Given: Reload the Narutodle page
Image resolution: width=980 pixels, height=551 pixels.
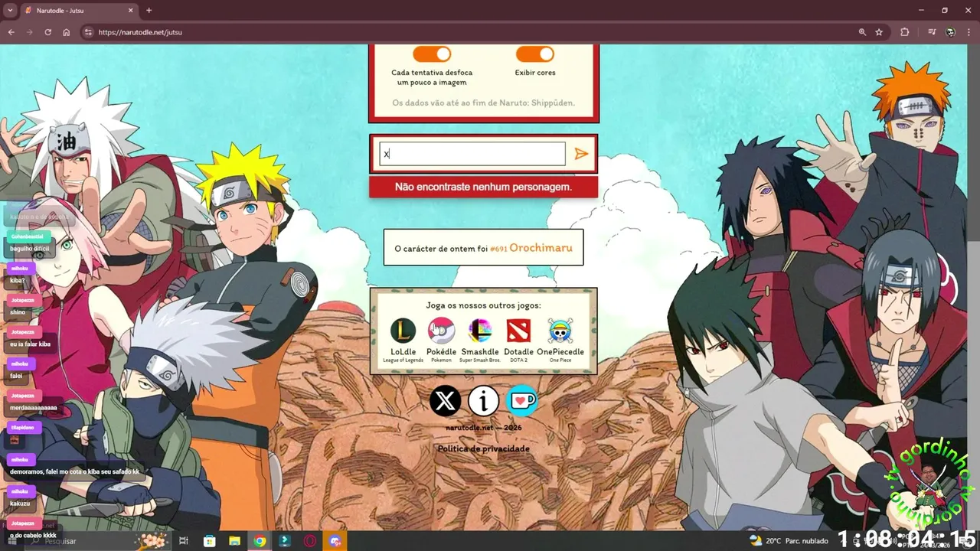Looking at the screenshot, I should (x=47, y=32).
